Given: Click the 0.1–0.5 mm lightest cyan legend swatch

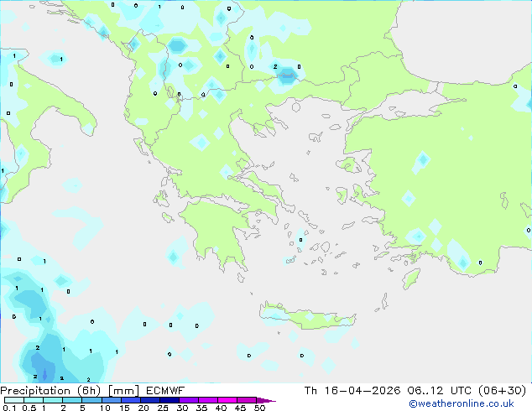Looking at the screenshot, I should 14,400.
